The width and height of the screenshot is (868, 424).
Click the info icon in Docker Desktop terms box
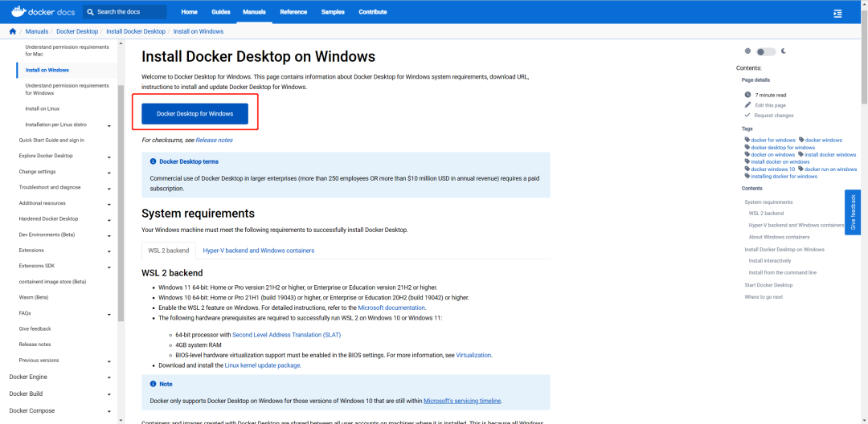tap(153, 161)
